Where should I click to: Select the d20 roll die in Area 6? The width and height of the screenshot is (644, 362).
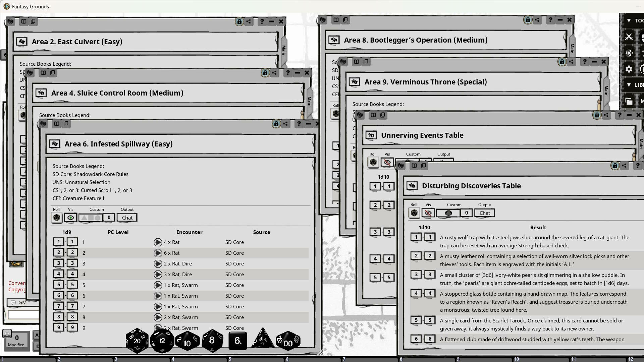click(x=56, y=217)
